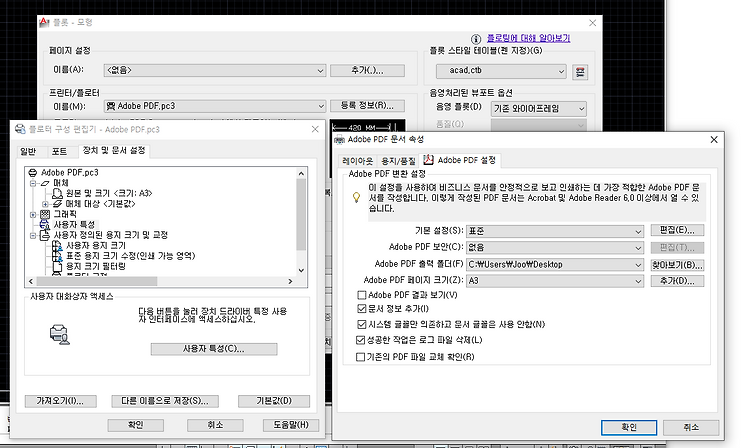Click the 매체 media node icon

pos(45,183)
